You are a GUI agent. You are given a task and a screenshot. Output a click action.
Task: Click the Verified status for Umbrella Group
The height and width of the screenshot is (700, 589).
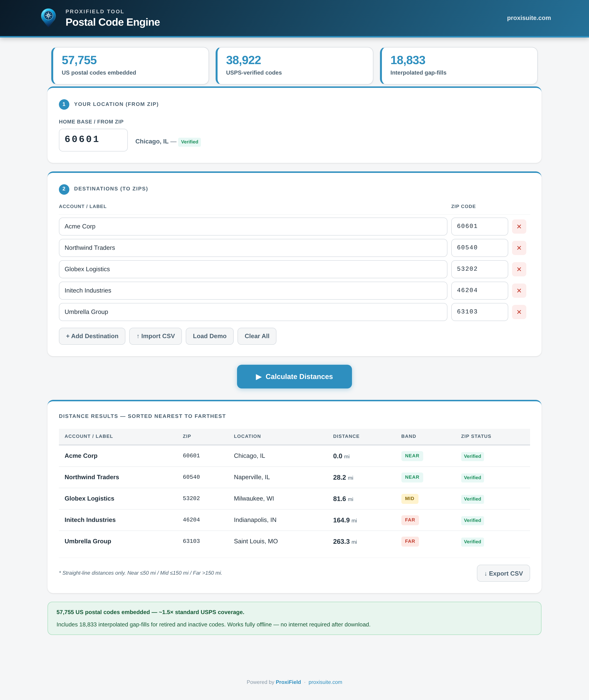472,542
